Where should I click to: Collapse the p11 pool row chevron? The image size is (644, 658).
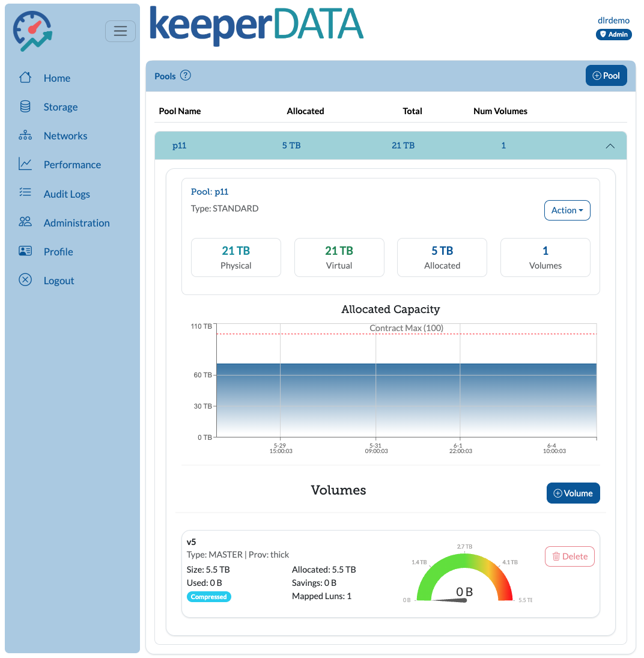coord(610,146)
